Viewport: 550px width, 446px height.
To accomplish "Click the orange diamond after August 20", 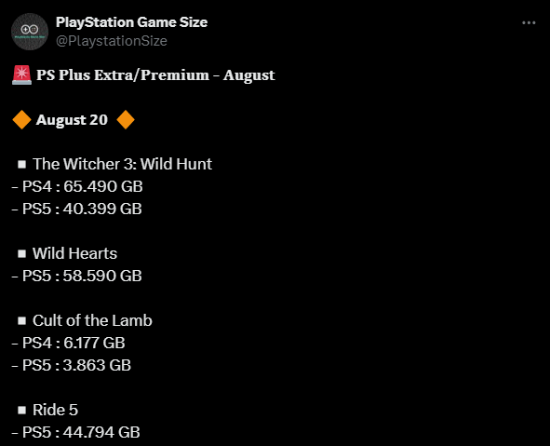I will click(125, 120).
